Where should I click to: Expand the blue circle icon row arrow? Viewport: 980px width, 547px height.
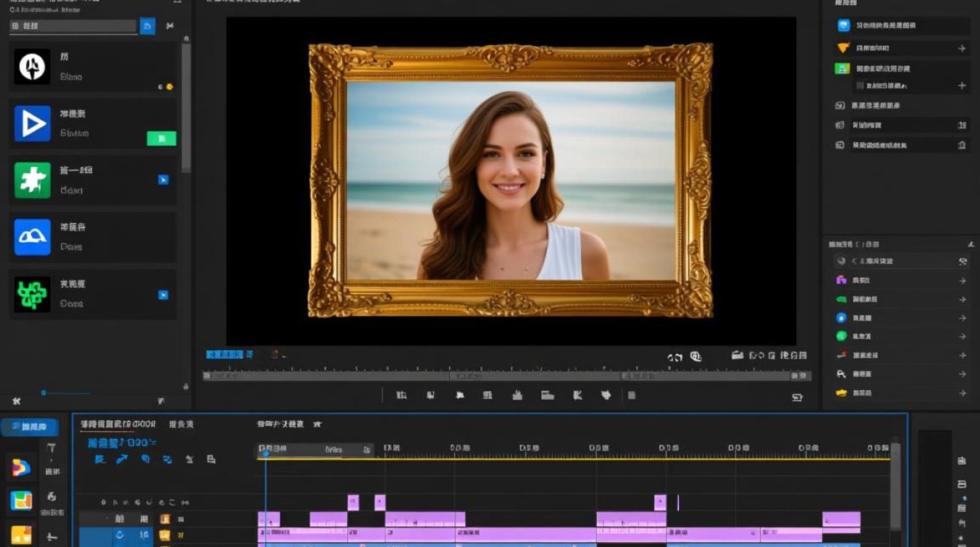click(x=962, y=318)
